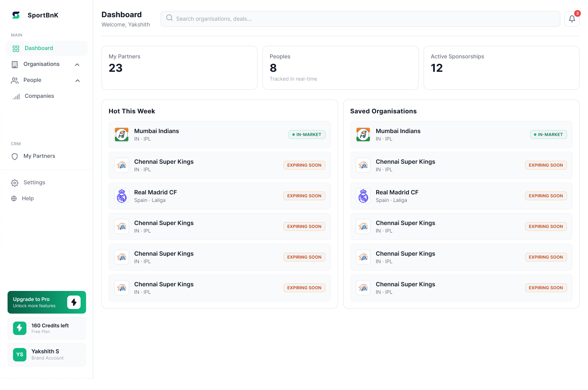Click Real Madrid CF name in Saved Organisations
588x390 pixels.
coord(397,192)
